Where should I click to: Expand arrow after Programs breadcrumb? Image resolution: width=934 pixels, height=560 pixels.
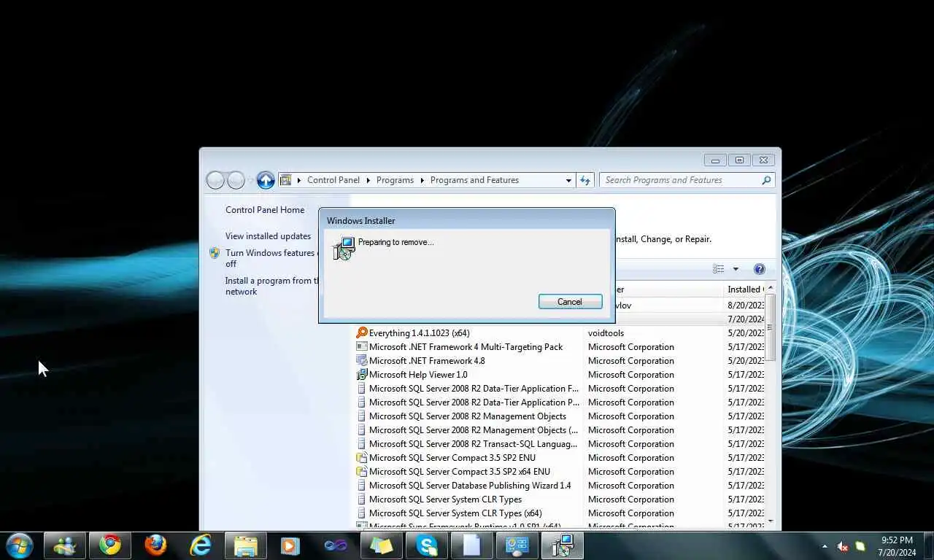tap(422, 180)
